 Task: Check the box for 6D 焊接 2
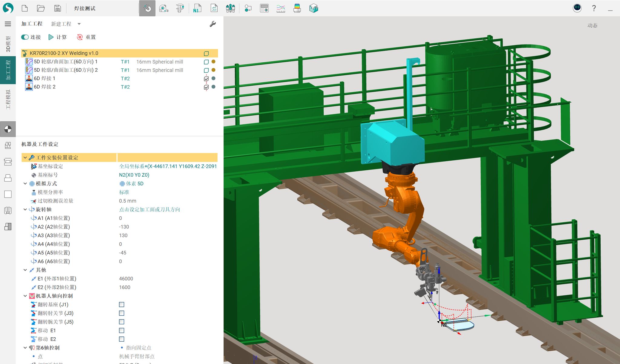click(206, 87)
